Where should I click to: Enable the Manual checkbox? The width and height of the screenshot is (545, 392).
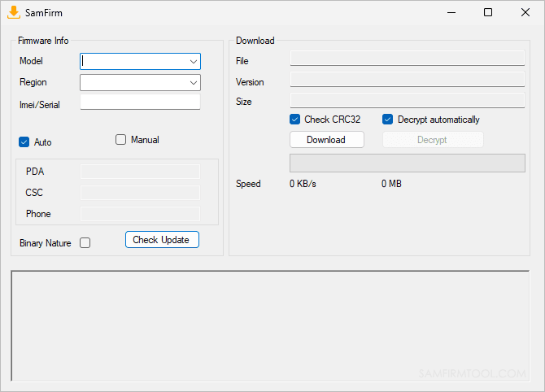click(x=120, y=139)
